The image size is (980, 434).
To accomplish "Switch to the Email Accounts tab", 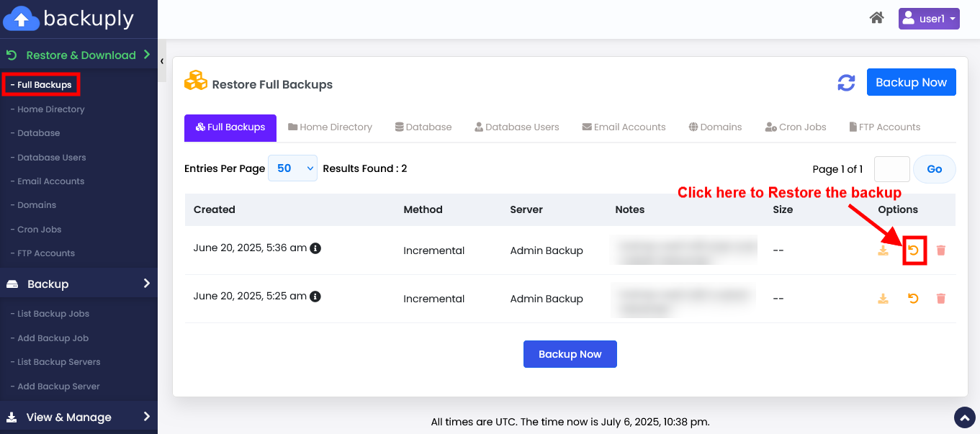I will pyautogui.click(x=624, y=127).
